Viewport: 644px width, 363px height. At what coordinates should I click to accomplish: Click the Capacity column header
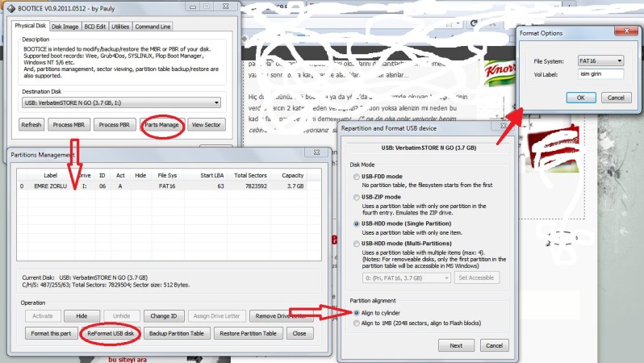(x=292, y=175)
